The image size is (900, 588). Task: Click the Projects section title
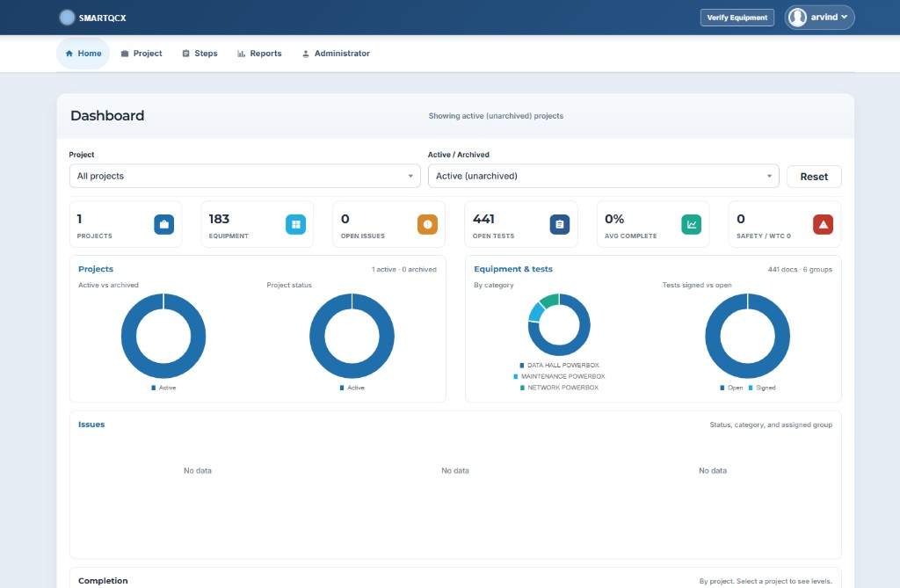96,269
